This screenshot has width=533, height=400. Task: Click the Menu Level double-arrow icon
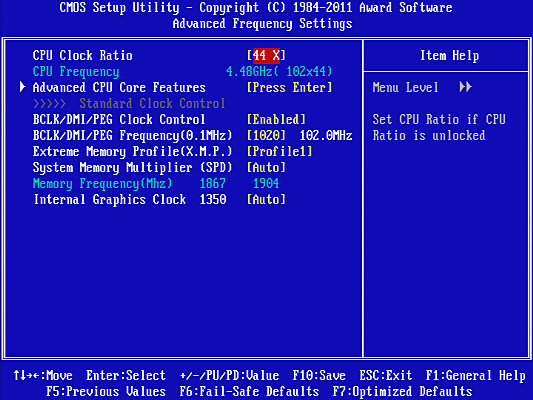click(x=465, y=87)
